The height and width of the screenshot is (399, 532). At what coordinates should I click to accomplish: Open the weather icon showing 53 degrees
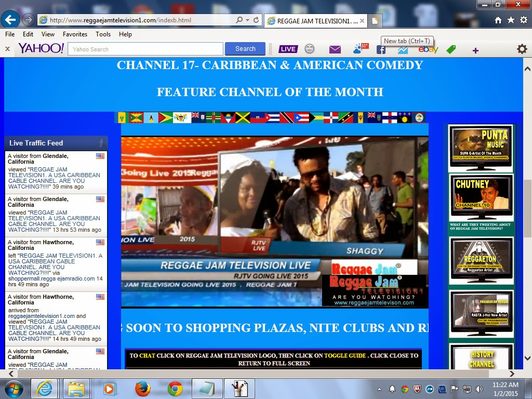coord(358,49)
